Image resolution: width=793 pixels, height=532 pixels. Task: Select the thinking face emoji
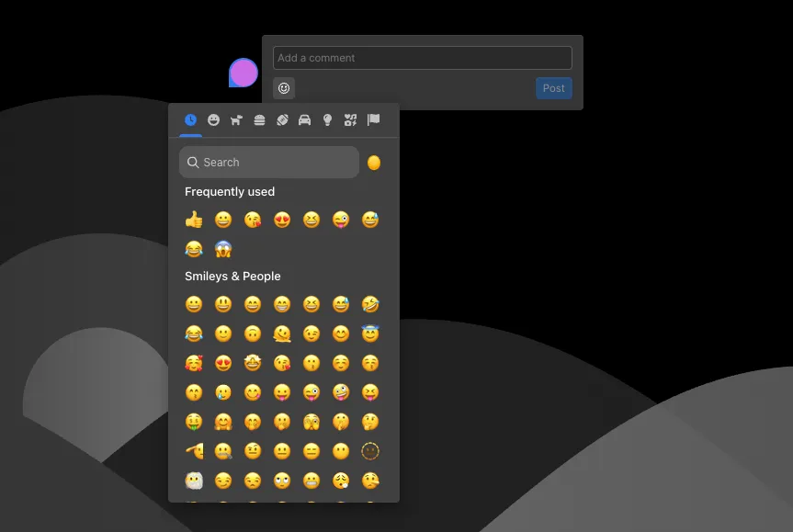pos(370,421)
